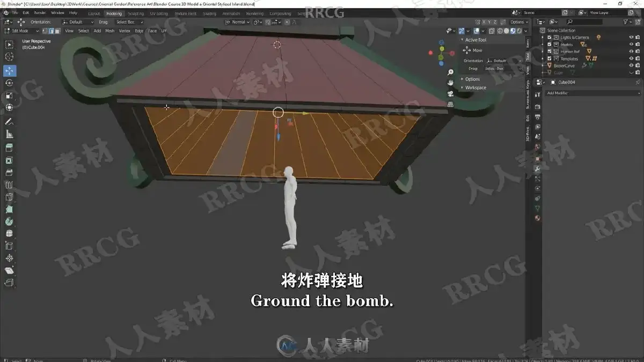Screen dimensions: 644x362
Task: Switch to face select mode
Action: click(57, 31)
